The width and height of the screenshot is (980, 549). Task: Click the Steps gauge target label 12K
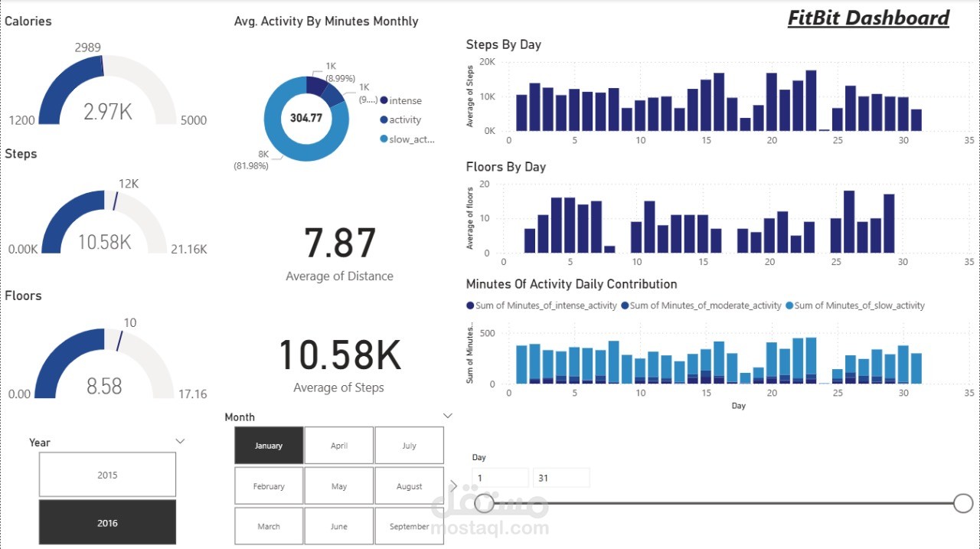129,184
